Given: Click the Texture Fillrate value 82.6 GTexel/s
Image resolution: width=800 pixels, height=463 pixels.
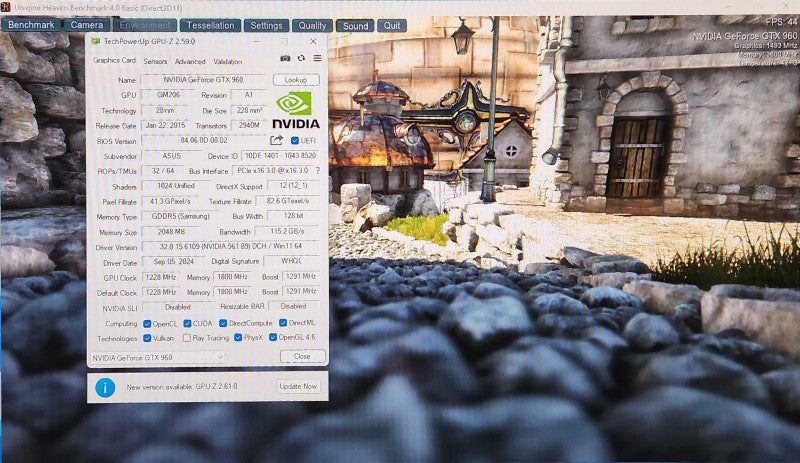Looking at the screenshot, I should [x=287, y=201].
